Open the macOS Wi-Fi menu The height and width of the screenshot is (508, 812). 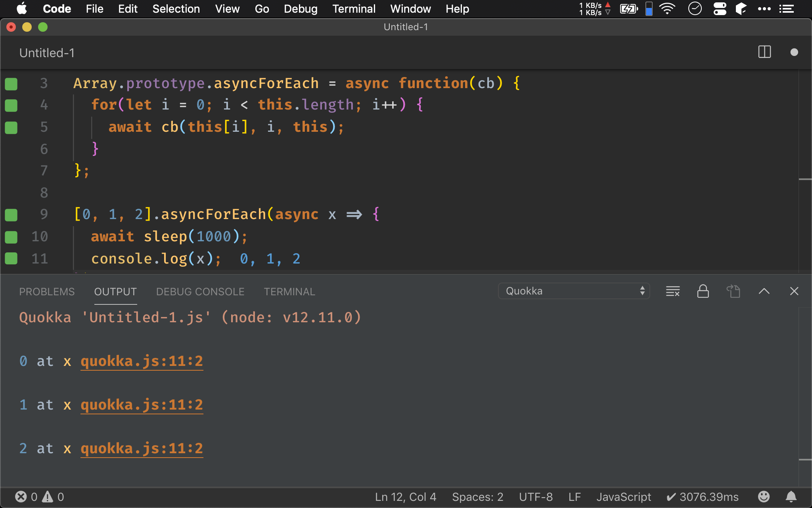coord(667,9)
